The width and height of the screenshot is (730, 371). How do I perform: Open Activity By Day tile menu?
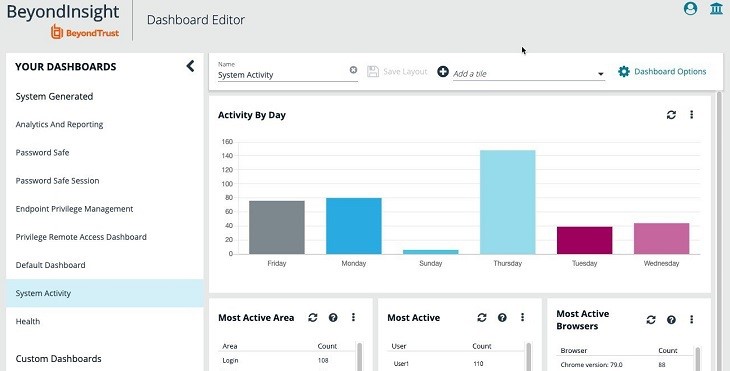pyautogui.click(x=691, y=115)
